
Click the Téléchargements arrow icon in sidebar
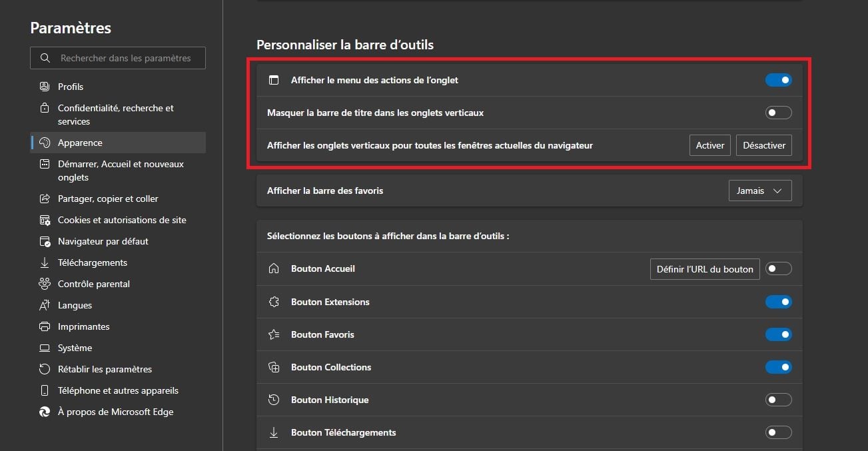(45, 262)
